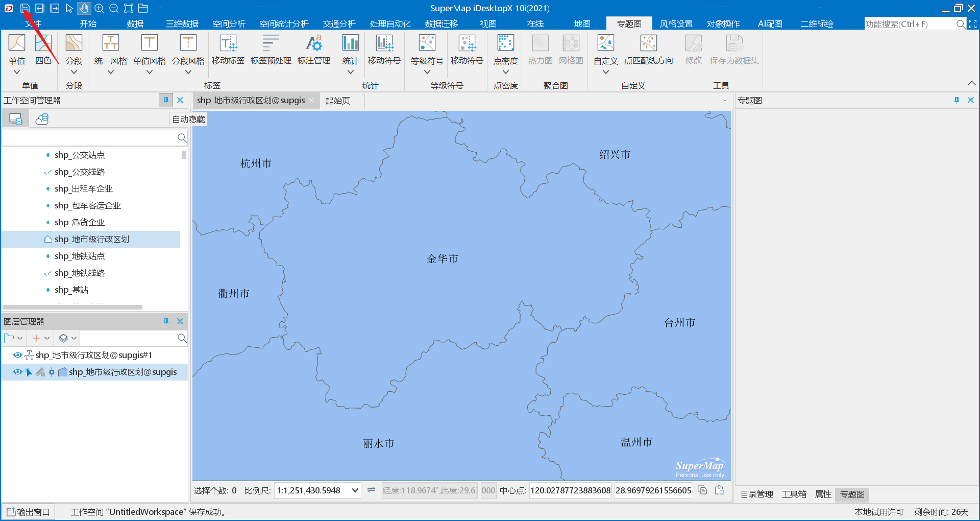
Task: Toggle visibility of shp_地市级行政区划@supgis#1 label layer
Action: 17,355
